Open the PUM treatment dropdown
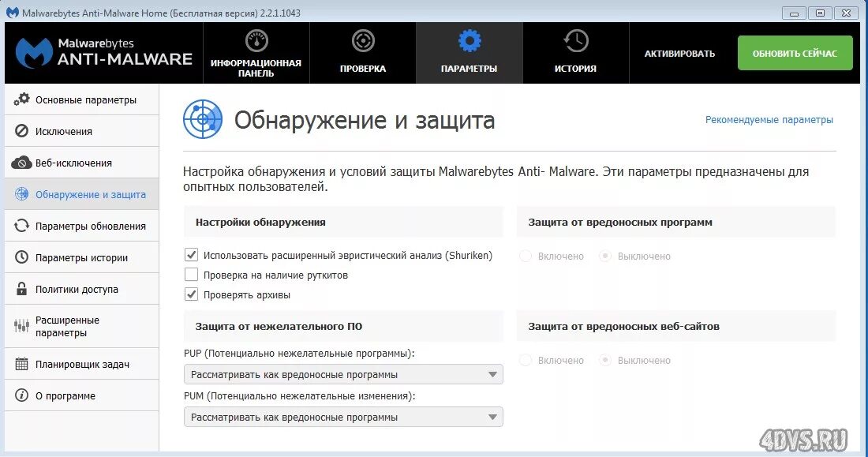The height and width of the screenshot is (457, 868). pos(343,417)
